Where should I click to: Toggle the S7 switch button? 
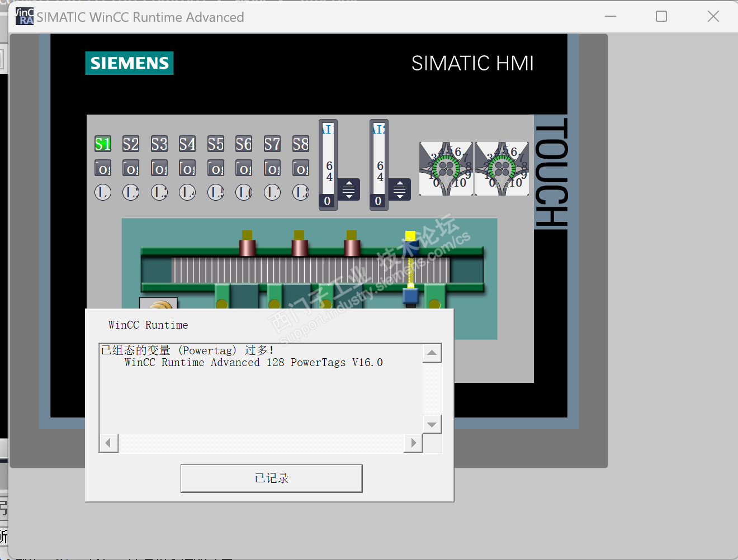(272, 144)
